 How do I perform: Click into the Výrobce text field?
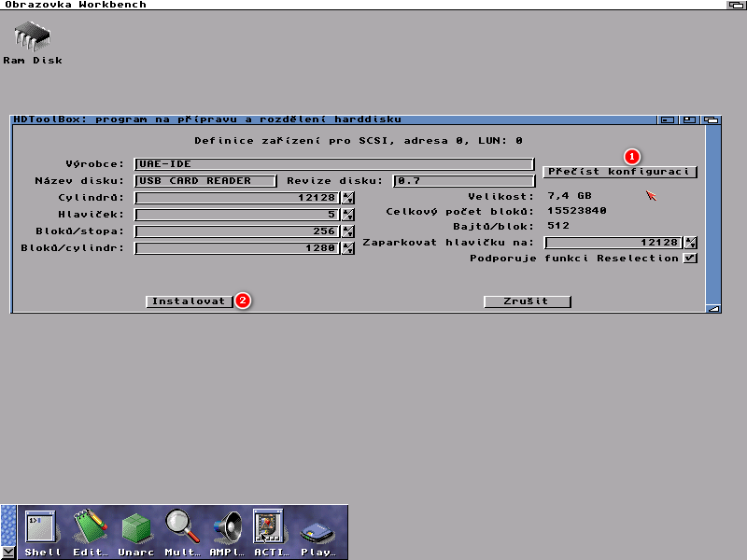point(333,163)
